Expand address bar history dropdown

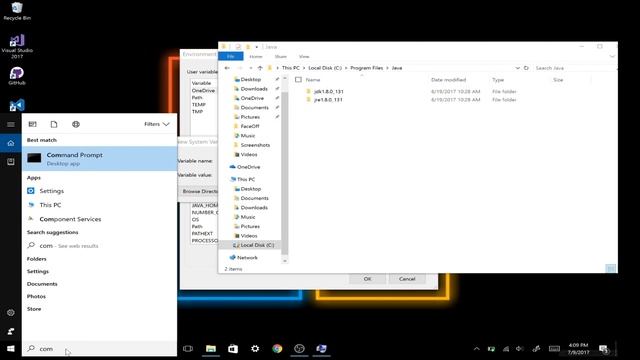click(x=518, y=68)
